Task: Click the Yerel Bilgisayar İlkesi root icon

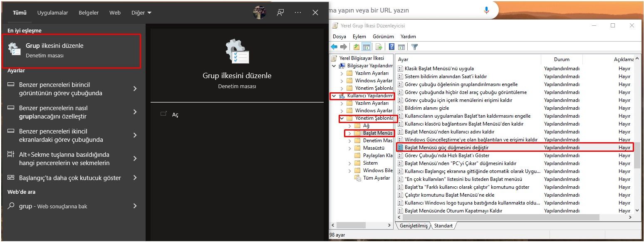Action: (x=335, y=58)
